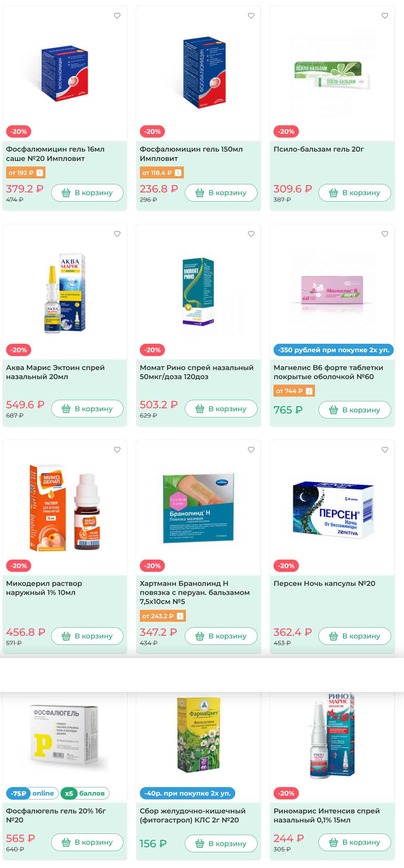Viewport: 404px width, 868px height.
Task: Click the -350 рублей при покупке 2х уп. badge
Action: click(333, 350)
